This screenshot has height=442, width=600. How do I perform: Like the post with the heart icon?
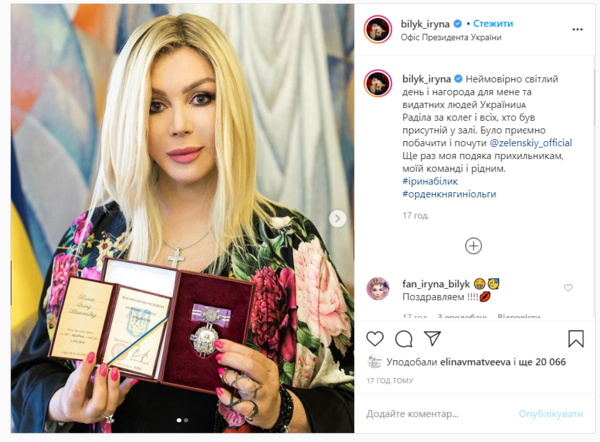coord(375,339)
